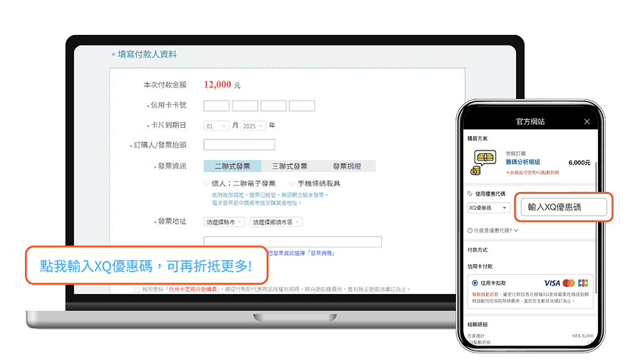Switch to the 發票捐贈 tab
Screen dimensions: 628x364
[x=347, y=166]
